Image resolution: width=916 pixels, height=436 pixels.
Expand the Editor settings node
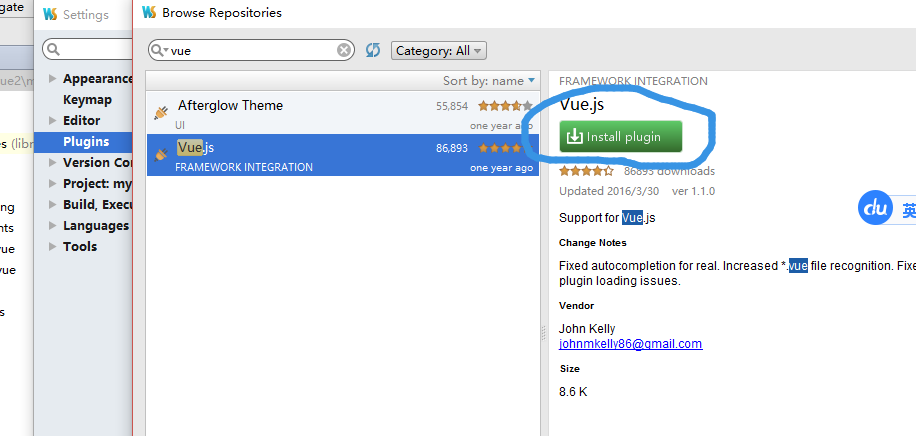(53, 120)
